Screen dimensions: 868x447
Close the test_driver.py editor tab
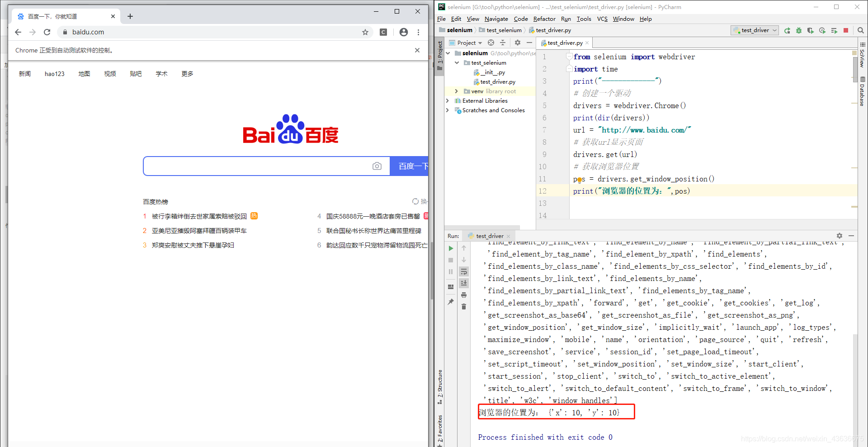click(587, 43)
